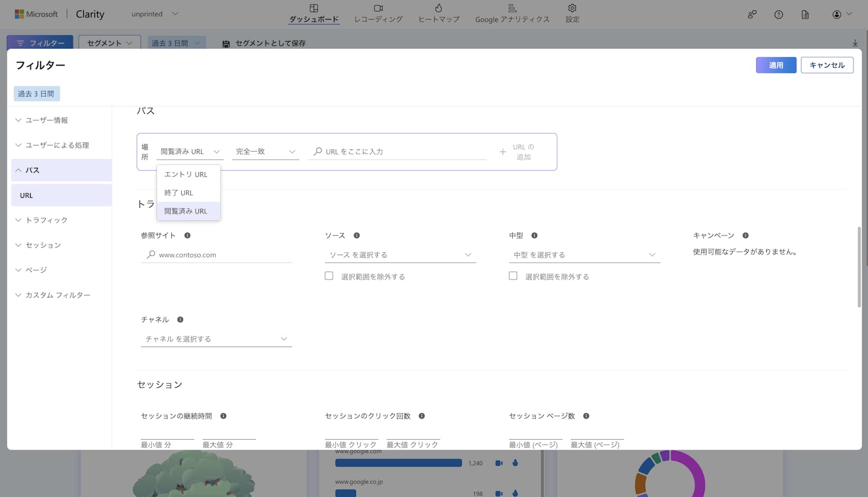Click info icon next to チャネル

(x=181, y=319)
